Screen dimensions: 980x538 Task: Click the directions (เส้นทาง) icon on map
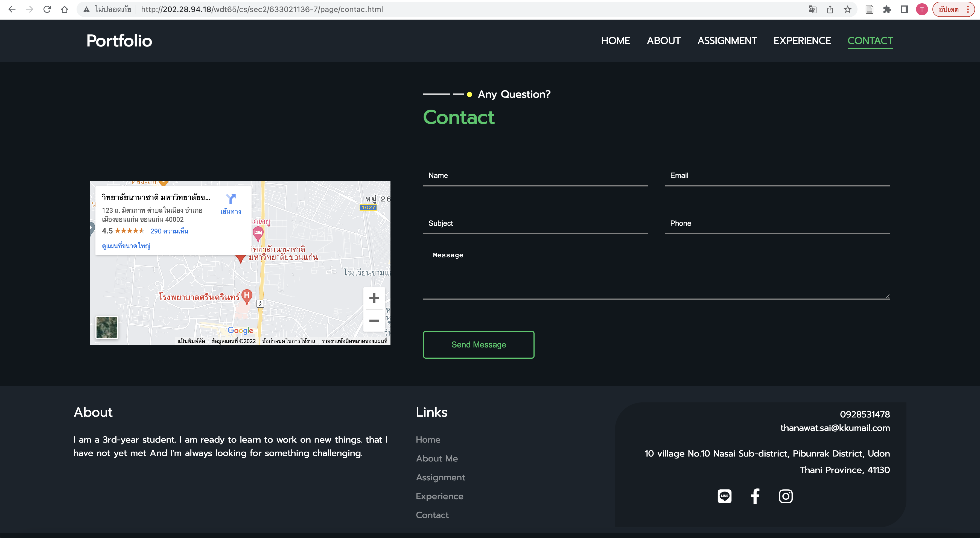tap(231, 199)
